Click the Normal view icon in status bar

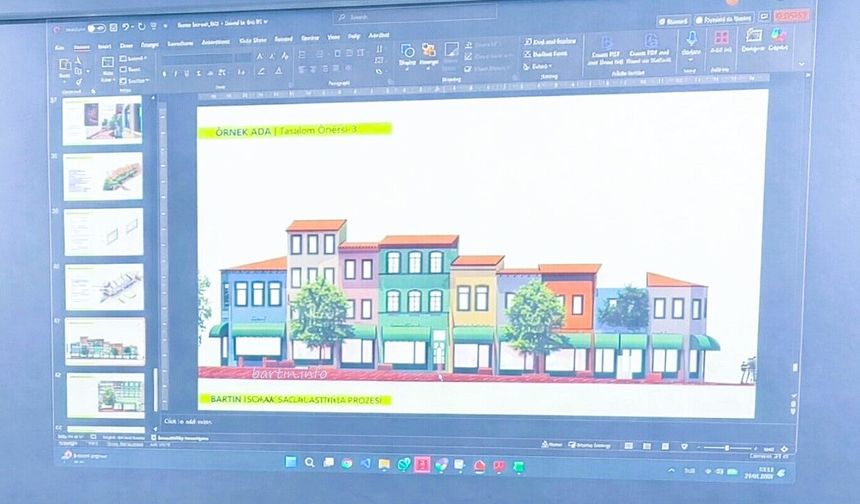click(x=629, y=446)
